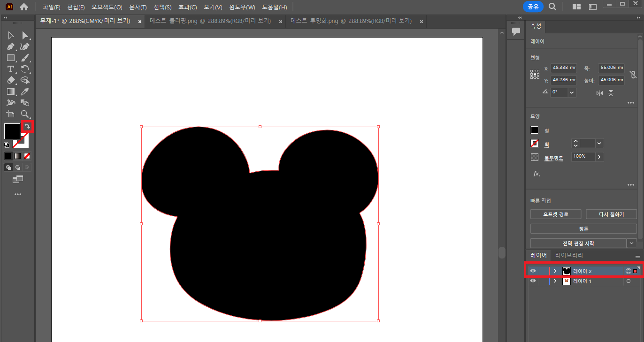Screen dimensions: 644x342
Task: Enable Draw Normal mode
Action: 8,167
